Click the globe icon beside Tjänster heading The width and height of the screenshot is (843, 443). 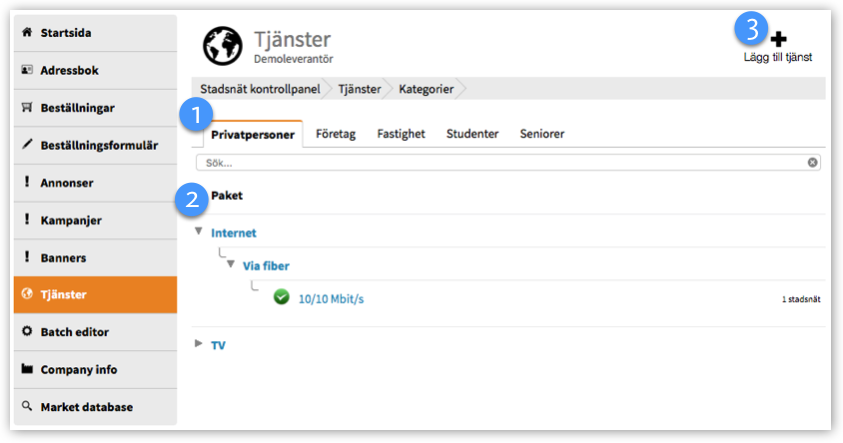222,46
